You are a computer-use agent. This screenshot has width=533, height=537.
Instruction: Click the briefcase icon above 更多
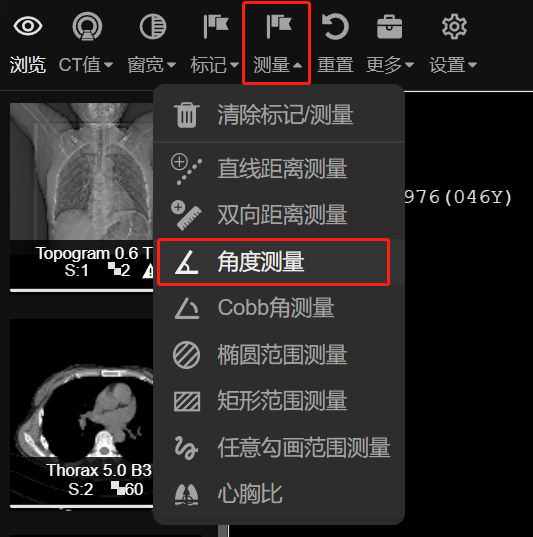389,27
